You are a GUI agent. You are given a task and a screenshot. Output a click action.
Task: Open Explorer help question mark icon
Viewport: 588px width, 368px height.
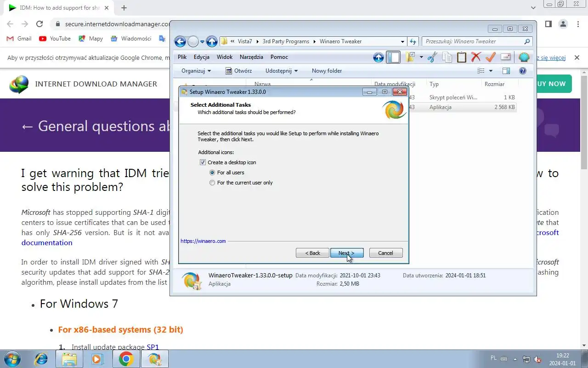point(522,71)
